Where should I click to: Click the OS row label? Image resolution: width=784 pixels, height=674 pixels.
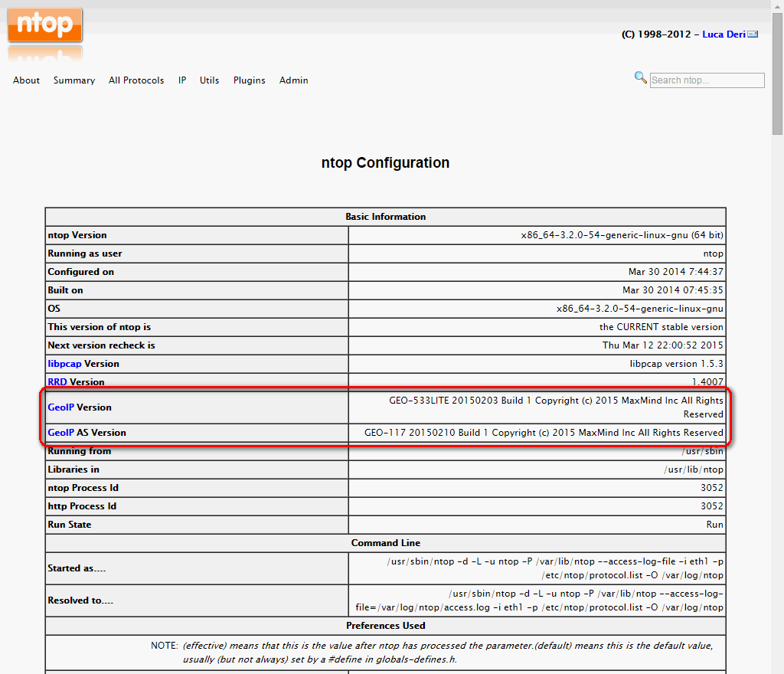tap(54, 309)
